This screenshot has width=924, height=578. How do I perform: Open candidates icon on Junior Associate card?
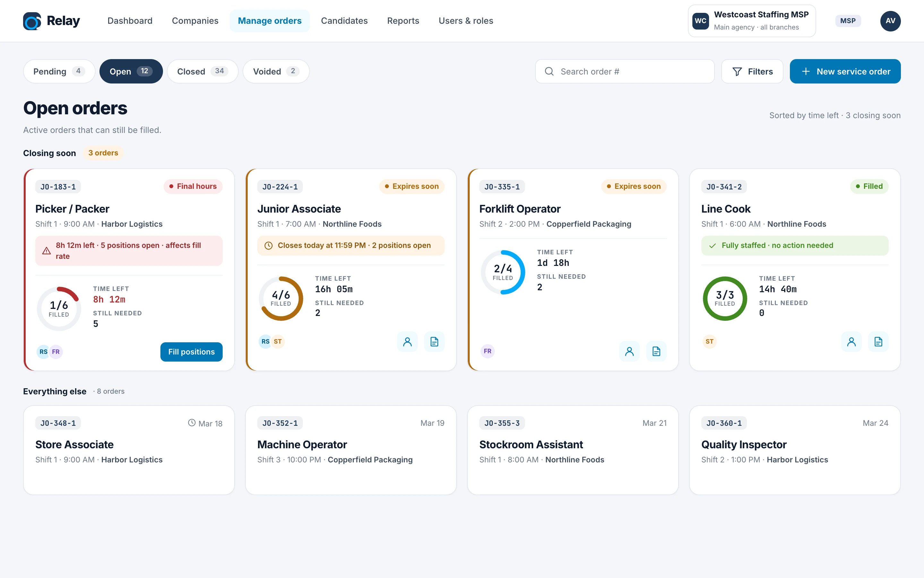407,341
